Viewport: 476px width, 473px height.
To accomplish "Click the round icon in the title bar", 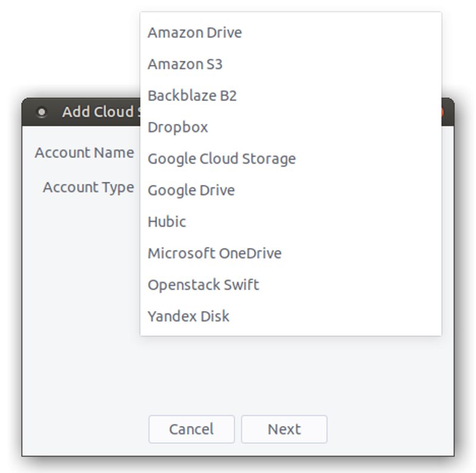I will (x=41, y=112).
